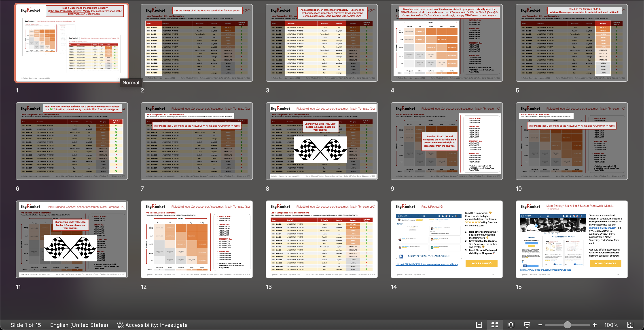This screenshot has width=644, height=330.
Task: Select slide 12 clean risk matrix thumbnail
Action: (197, 239)
